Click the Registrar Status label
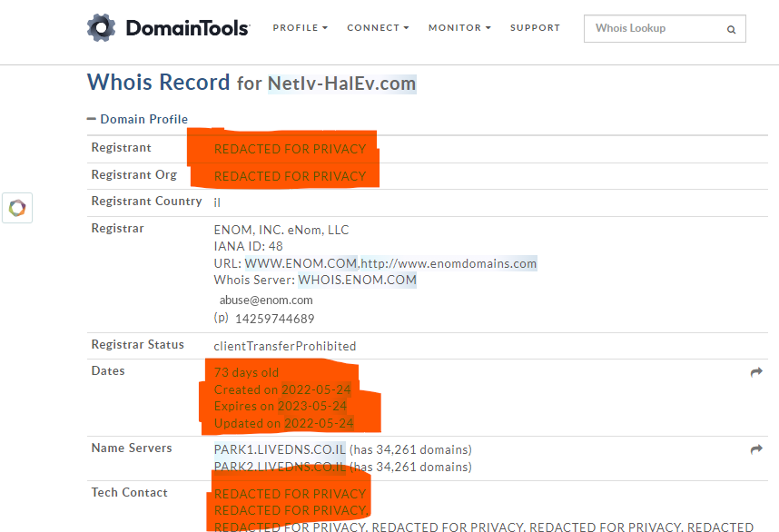The image size is (779, 532). (138, 344)
